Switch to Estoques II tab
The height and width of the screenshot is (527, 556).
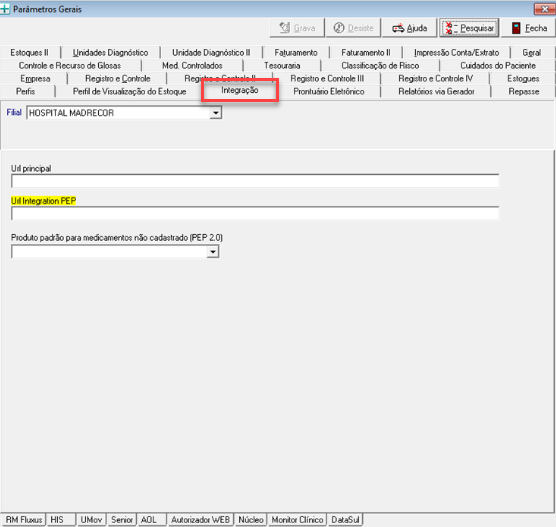coord(29,53)
